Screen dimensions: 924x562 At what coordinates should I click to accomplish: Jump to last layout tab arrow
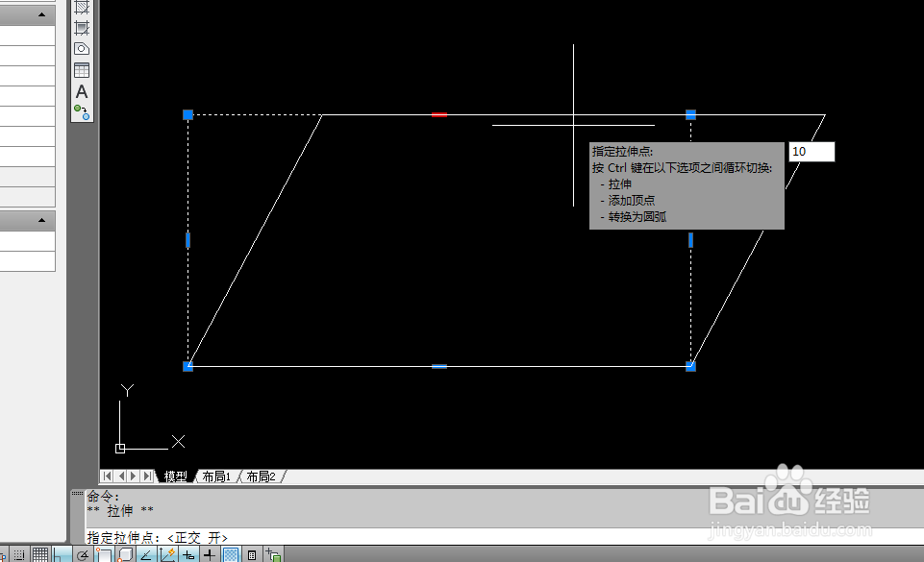147,476
